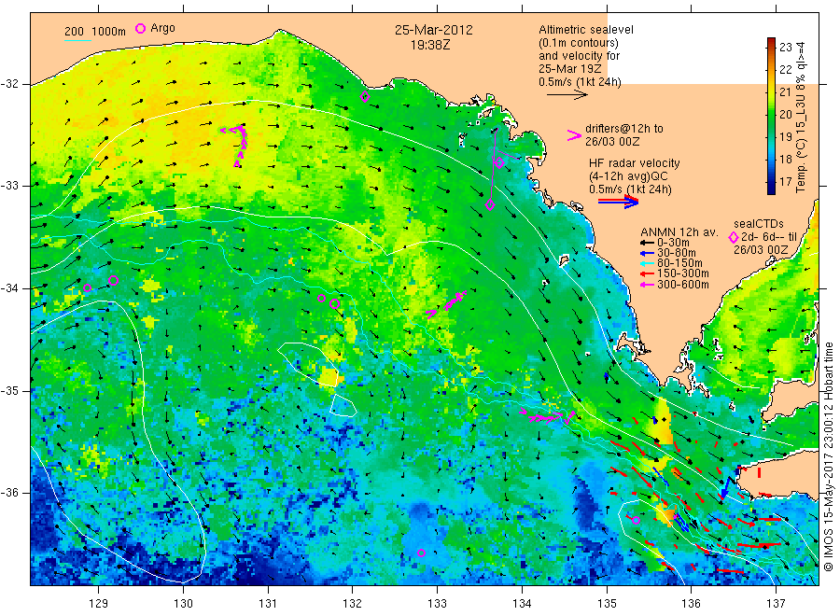Click the time label 19:38Z

pyautogui.click(x=430, y=45)
